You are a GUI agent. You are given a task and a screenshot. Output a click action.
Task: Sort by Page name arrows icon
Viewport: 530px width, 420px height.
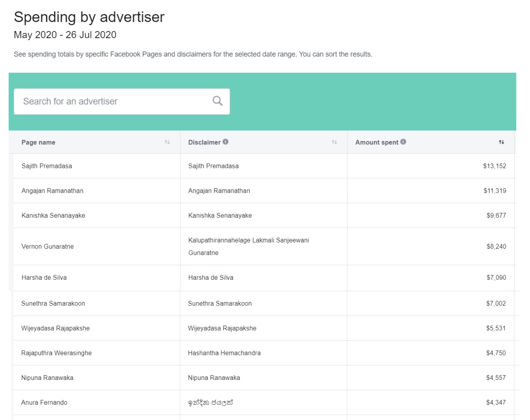pos(167,142)
